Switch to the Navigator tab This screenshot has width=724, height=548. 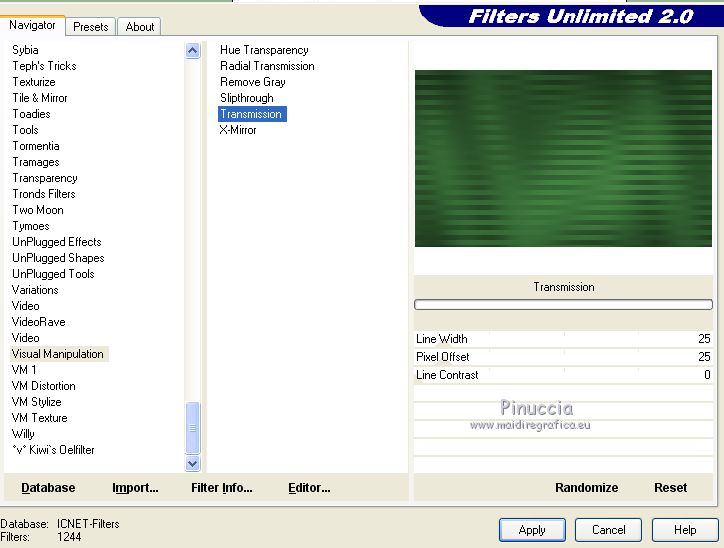32,25
